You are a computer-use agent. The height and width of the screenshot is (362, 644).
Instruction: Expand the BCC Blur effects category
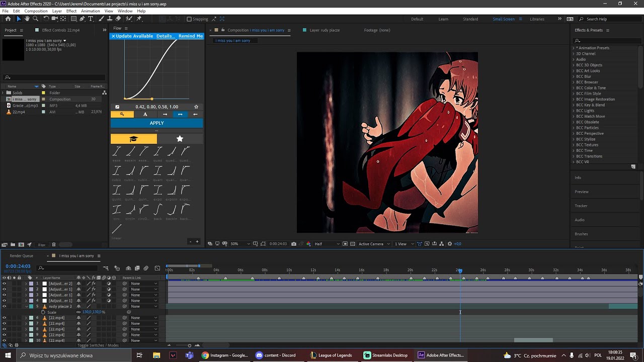[573, 76]
